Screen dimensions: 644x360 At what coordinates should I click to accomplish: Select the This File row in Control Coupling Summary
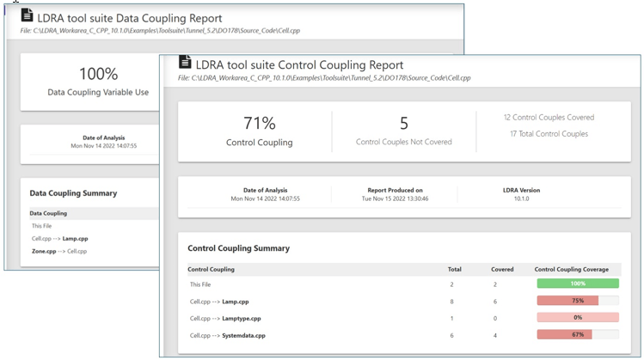[x=404, y=284]
